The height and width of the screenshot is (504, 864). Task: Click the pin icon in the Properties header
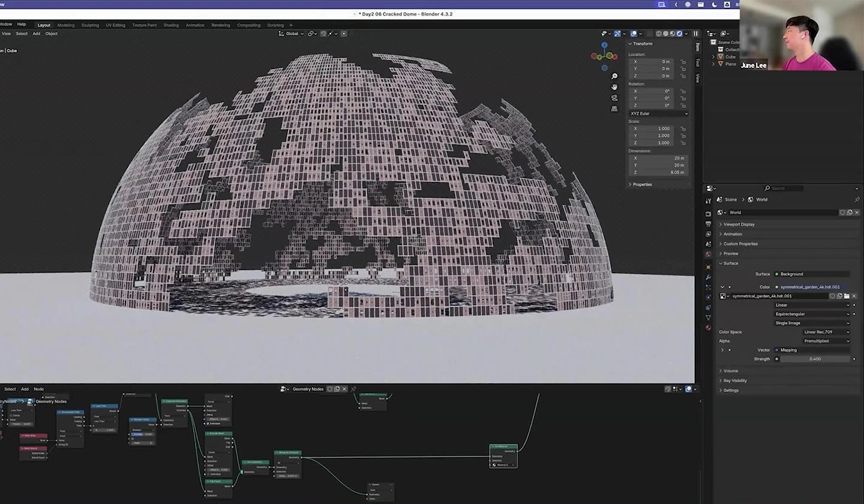point(857,199)
